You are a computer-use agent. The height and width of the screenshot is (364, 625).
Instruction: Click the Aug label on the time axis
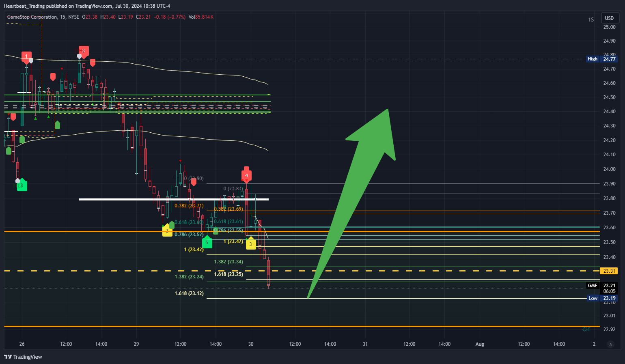click(480, 344)
